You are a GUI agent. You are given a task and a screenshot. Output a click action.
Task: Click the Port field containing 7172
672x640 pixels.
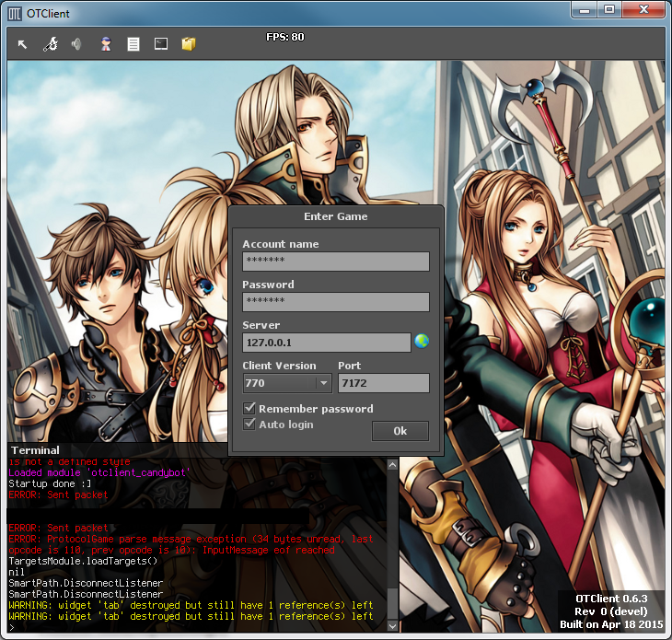[384, 383]
